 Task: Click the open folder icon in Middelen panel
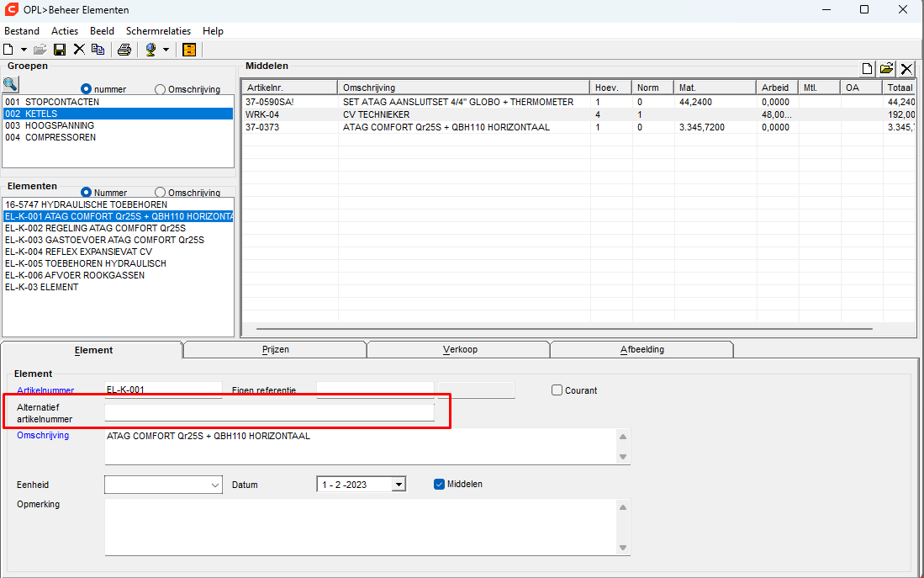[887, 69]
